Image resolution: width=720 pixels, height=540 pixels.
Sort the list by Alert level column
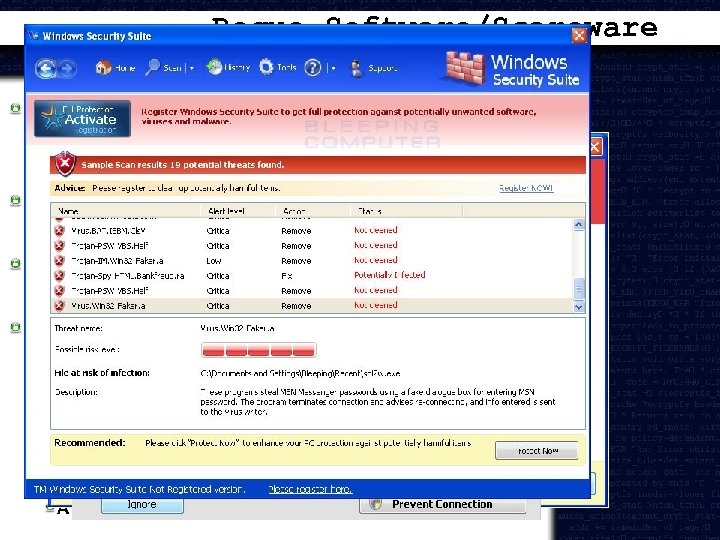(238, 211)
